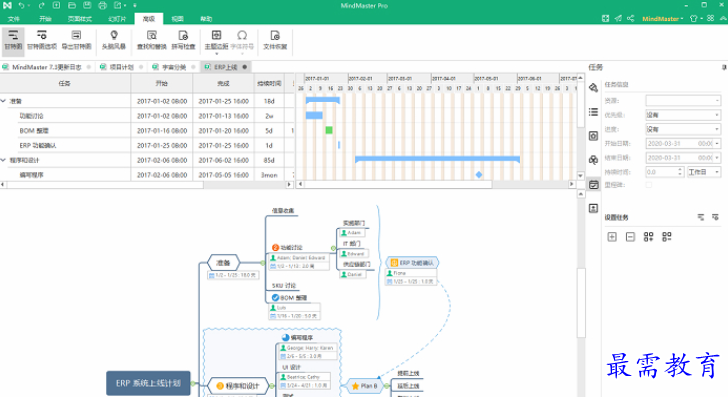Tick the milestone checkbox in task panel

(x=649, y=185)
